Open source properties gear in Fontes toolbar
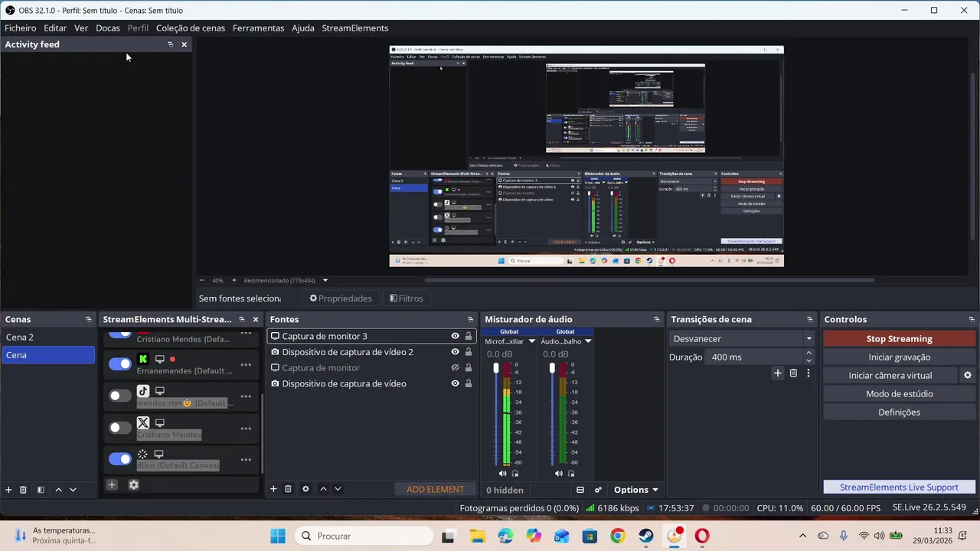 pyautogui.click(x=305, y=489)
